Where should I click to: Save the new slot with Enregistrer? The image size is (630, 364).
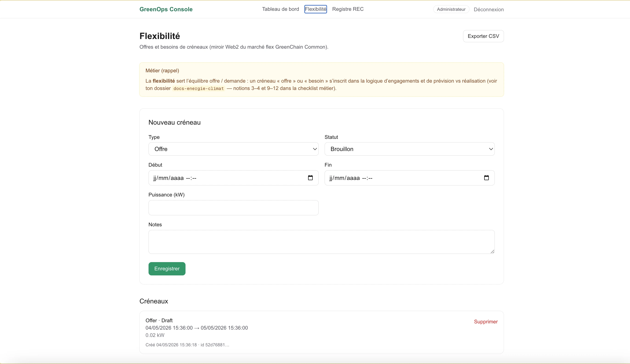click(x=167, y=269)
